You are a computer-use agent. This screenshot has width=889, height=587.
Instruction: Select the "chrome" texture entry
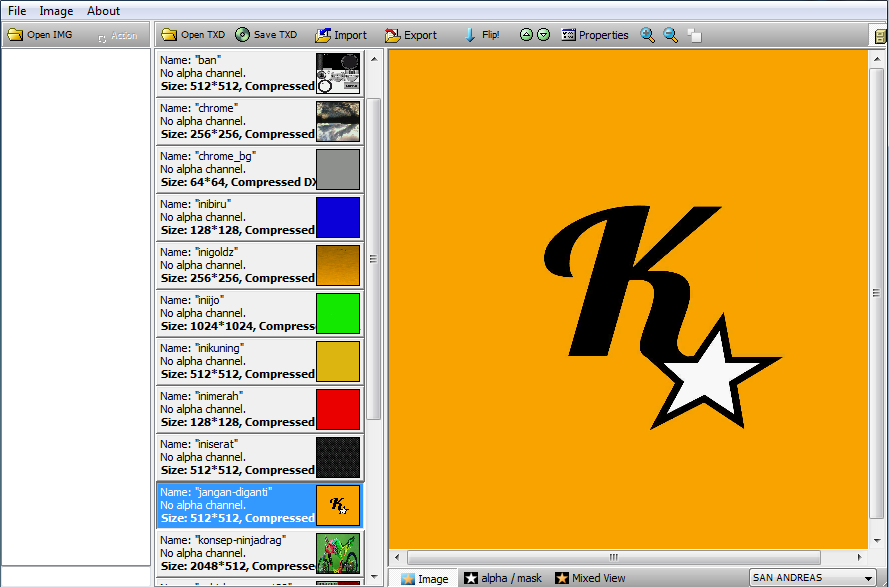260,121
